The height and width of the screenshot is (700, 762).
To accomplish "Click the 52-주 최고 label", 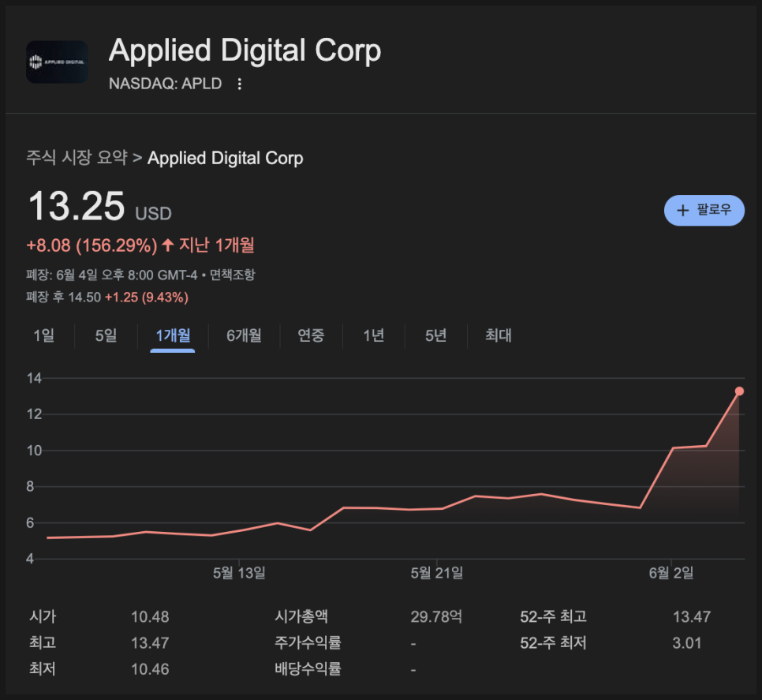I will 554,617.
